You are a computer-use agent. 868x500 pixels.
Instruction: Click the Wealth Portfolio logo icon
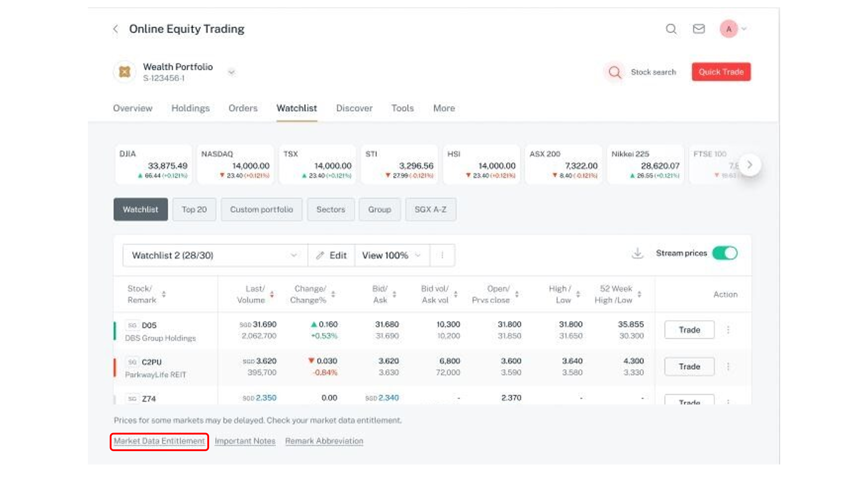pyautogui.click(x=125, y=72)
